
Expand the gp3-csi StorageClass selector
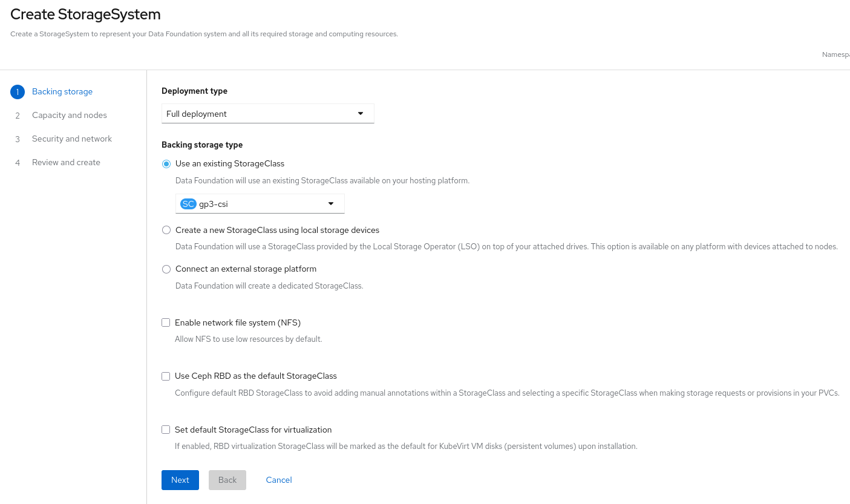point(260,204)
